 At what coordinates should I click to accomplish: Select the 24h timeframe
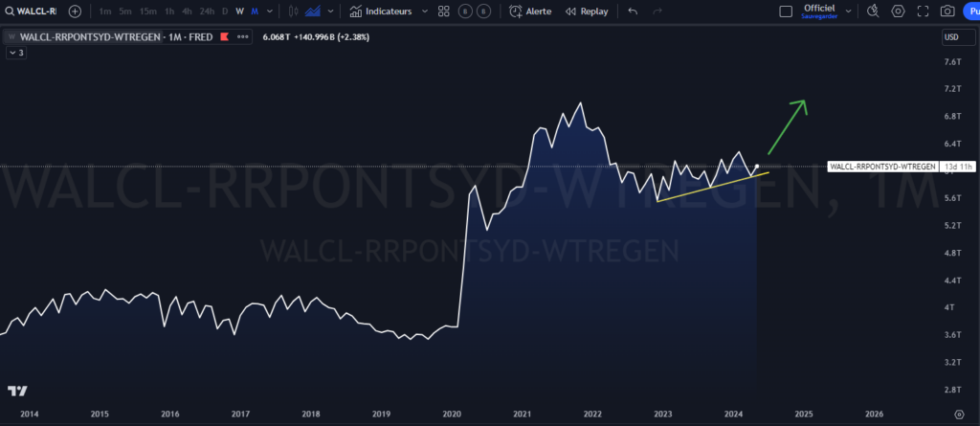(x=207, y=11)
